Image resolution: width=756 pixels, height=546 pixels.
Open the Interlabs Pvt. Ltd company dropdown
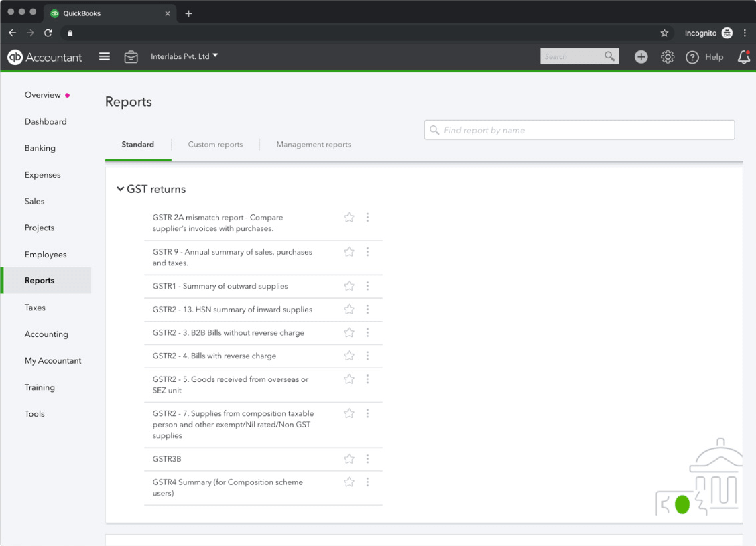[184, 56]
